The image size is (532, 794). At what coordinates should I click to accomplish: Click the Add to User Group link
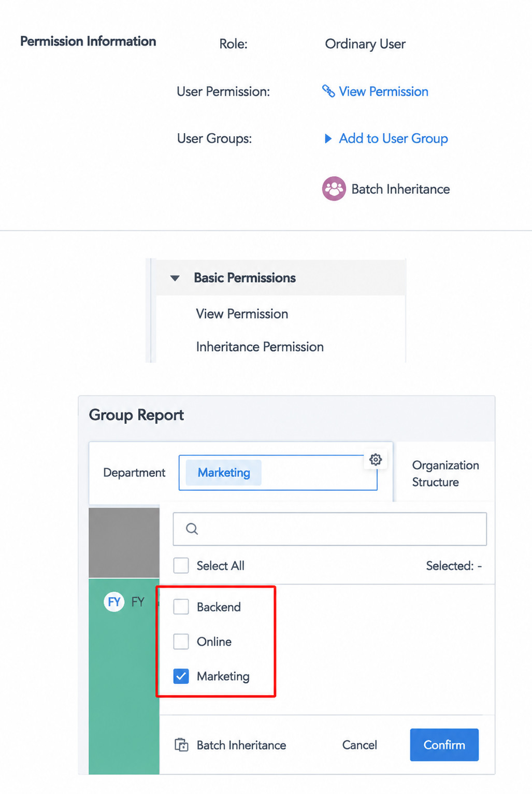coord(393,138)
